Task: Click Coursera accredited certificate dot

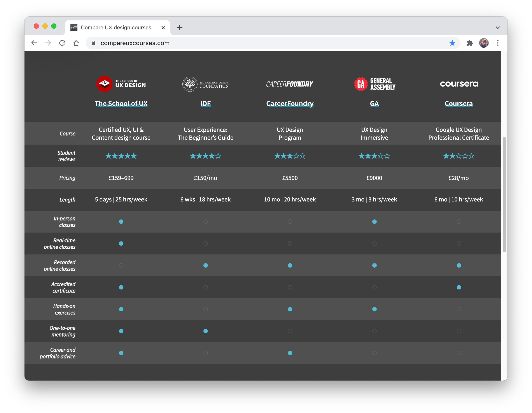Action: (459, 287)
